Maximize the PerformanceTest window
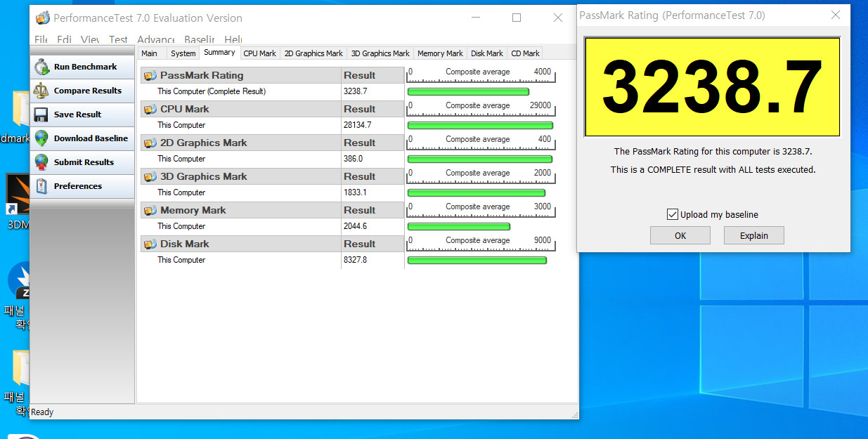 click(x=517, y=18)
